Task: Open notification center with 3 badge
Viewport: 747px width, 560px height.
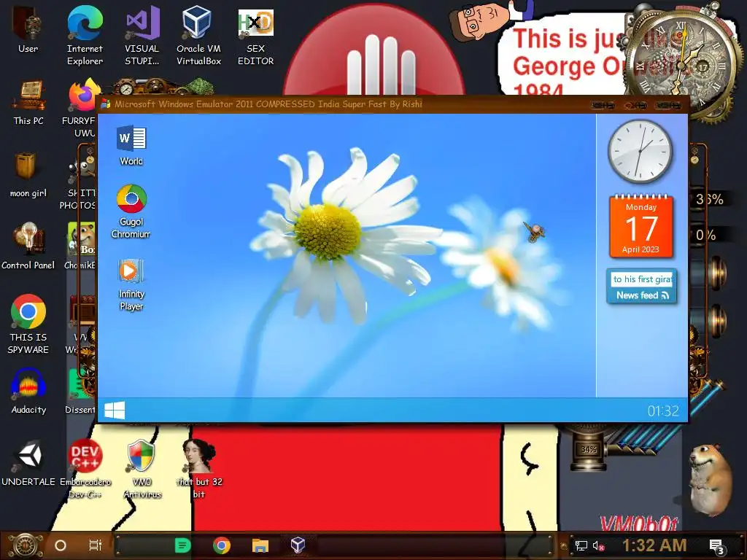Action: (x=716, y=546)
